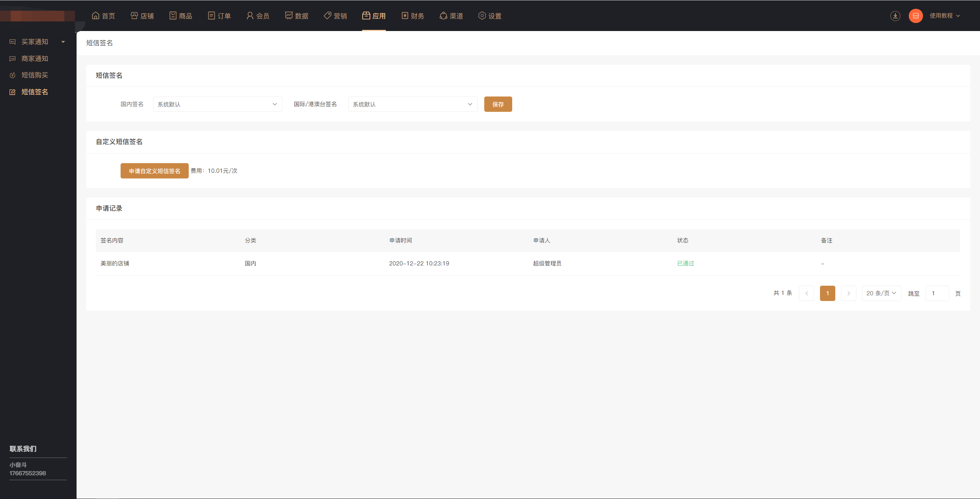The width and height of the screenshot is (980, 499).
Task: Click the next page arrow
Action: pyautogui.click(x=848, y=293)
